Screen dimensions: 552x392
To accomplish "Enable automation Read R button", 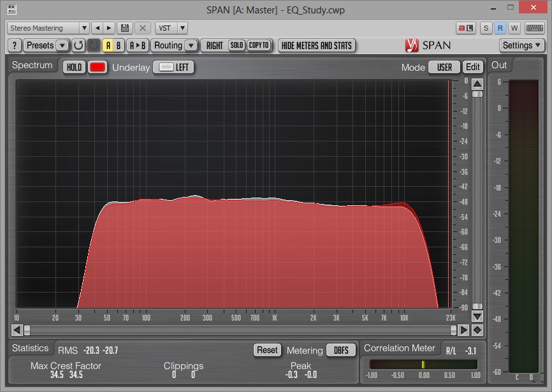I will pyautogui.click(x=500, y=28).
